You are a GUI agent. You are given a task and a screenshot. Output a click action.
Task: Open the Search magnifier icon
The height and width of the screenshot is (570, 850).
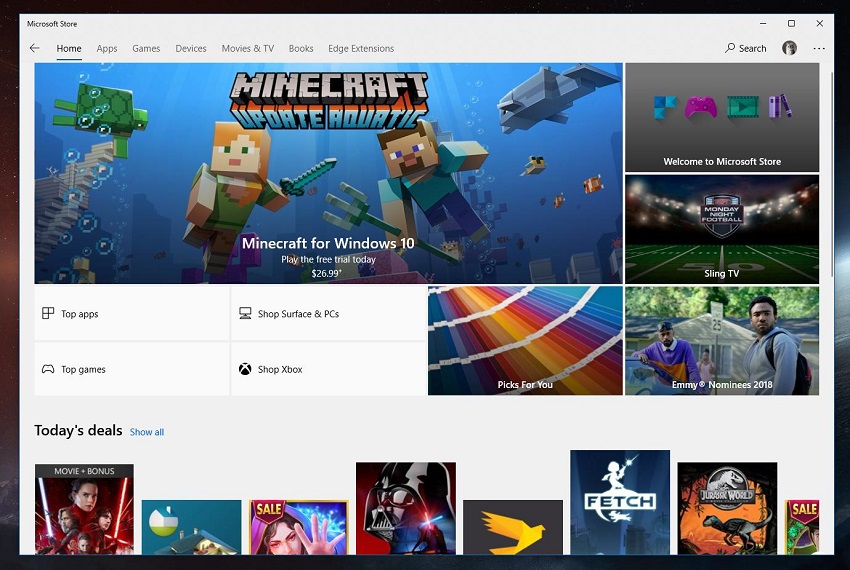[731, 48]
